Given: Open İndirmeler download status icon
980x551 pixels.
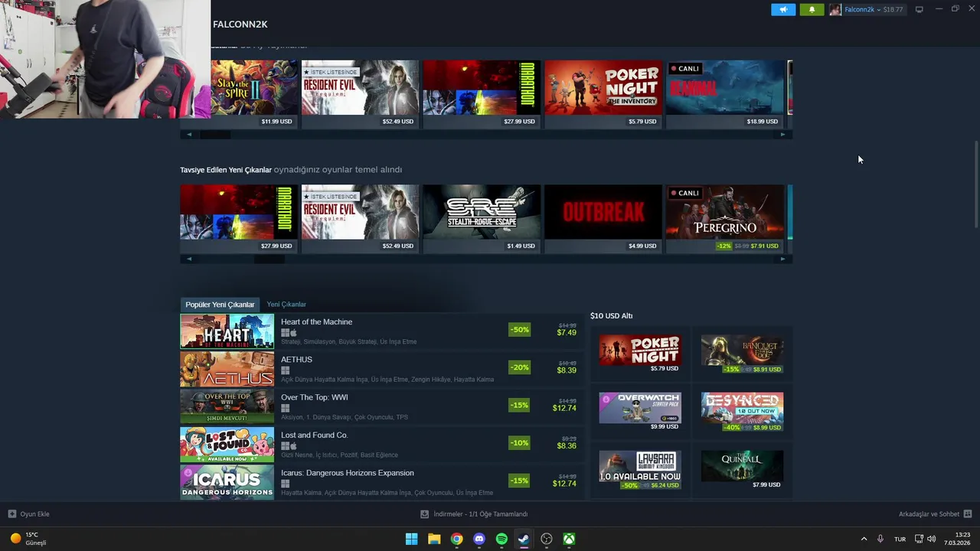Looking at the screenshot, I should tap(425, 514).
